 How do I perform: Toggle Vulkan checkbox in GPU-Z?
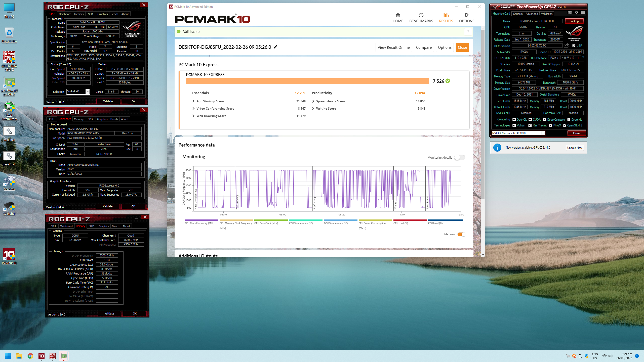[514, 125]
